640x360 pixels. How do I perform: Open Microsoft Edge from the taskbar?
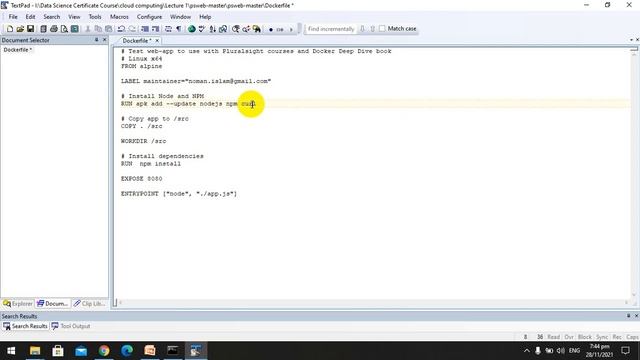point(127,351)
